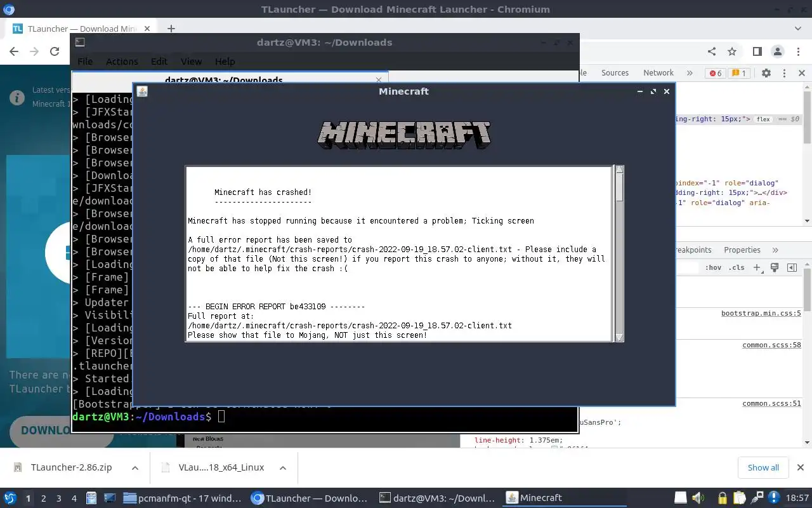The width and height of the screenshot is (812, 508).
Task: Open DevTools three-dot customize menu
Action: tap(784, 73)
